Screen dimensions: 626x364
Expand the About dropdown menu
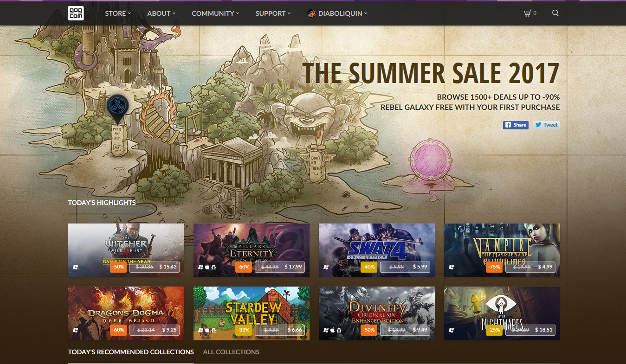click(x=161, y=13)
